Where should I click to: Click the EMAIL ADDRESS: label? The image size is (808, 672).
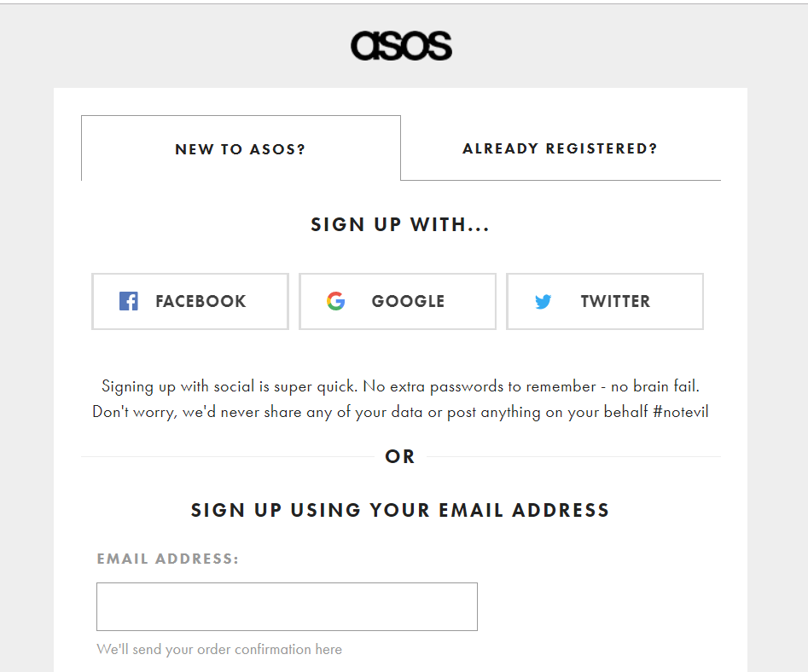click(166, 559)
